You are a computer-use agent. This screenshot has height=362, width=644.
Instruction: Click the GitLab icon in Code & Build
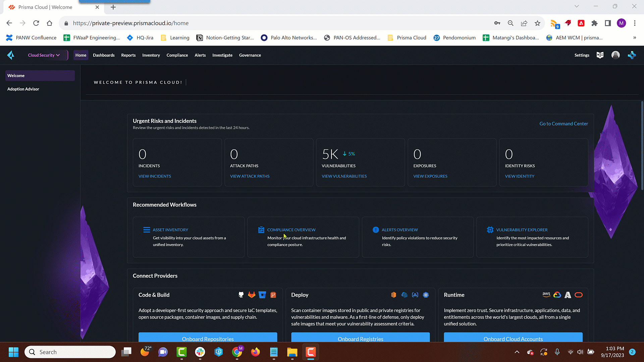tap(252, 295)
